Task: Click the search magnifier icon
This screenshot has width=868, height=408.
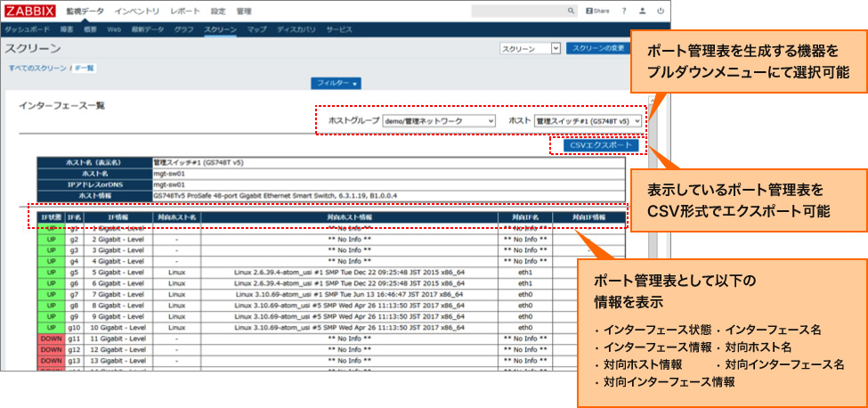Action: pyautogui.click(x=572, y=11)
